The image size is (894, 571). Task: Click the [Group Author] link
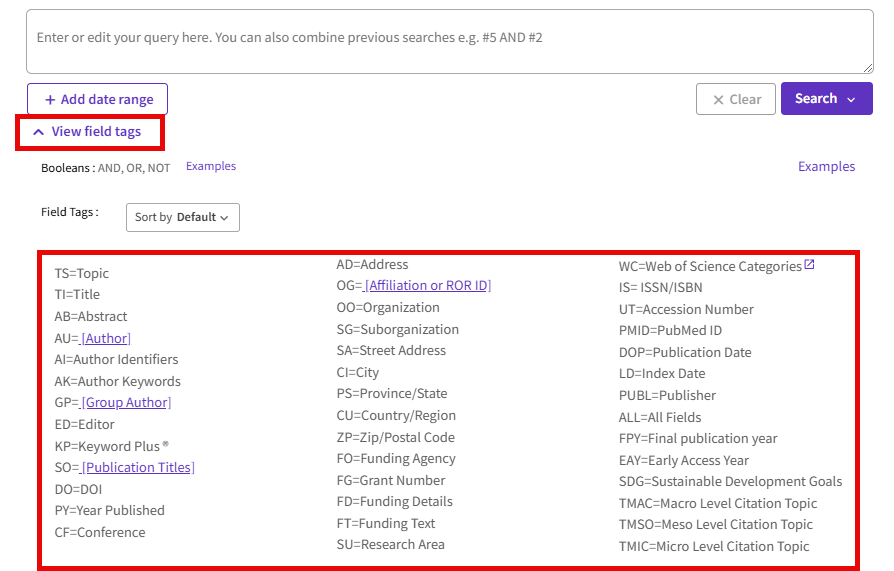126,403
